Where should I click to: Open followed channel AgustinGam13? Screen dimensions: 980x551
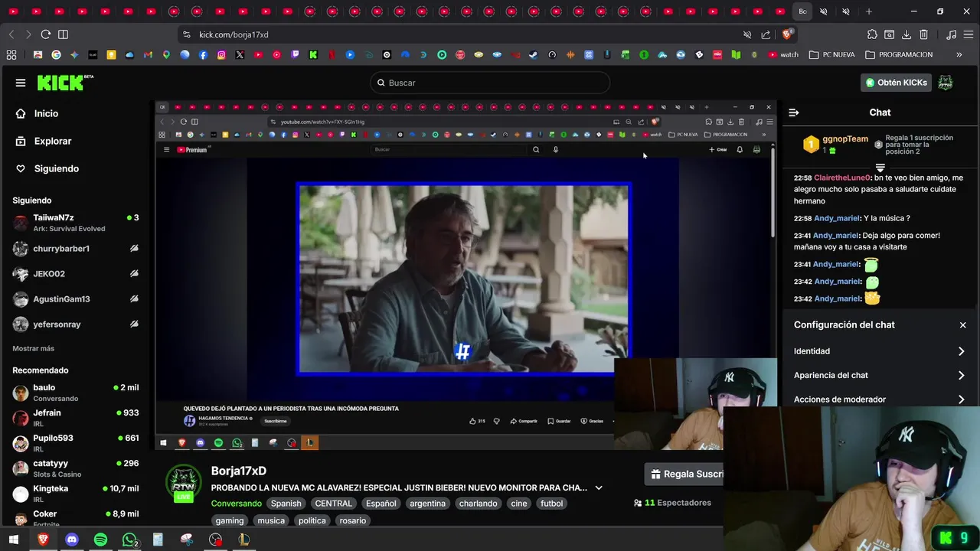pos(75,299)
